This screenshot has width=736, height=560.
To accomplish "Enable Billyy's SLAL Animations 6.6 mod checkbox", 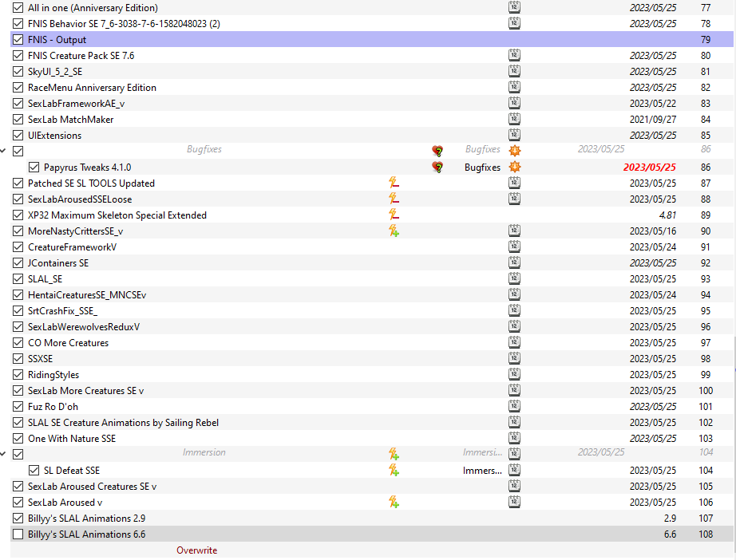I will coord(18,534).
